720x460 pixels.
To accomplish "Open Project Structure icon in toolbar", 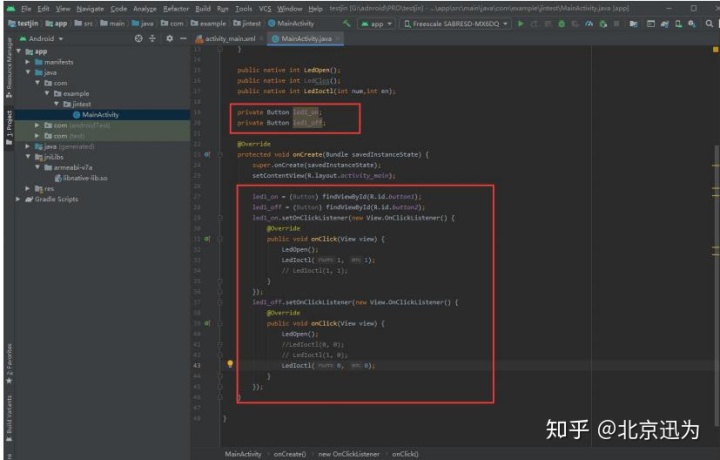I will [x=634, y=23].
